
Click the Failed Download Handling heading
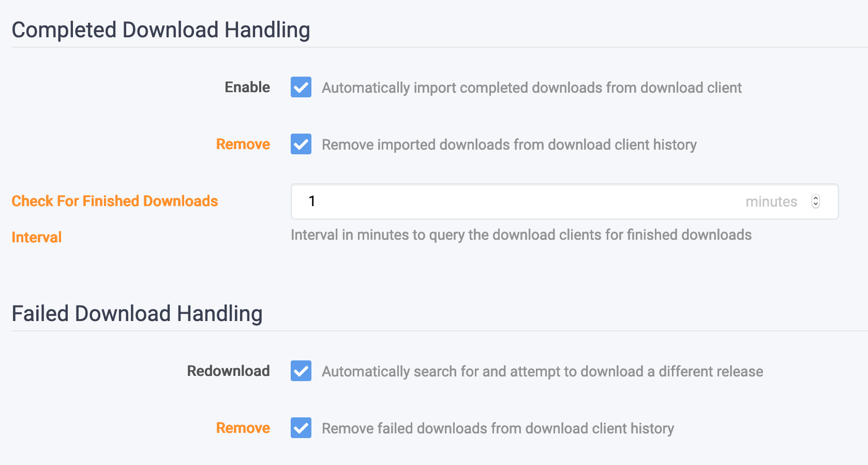(137, 313)
